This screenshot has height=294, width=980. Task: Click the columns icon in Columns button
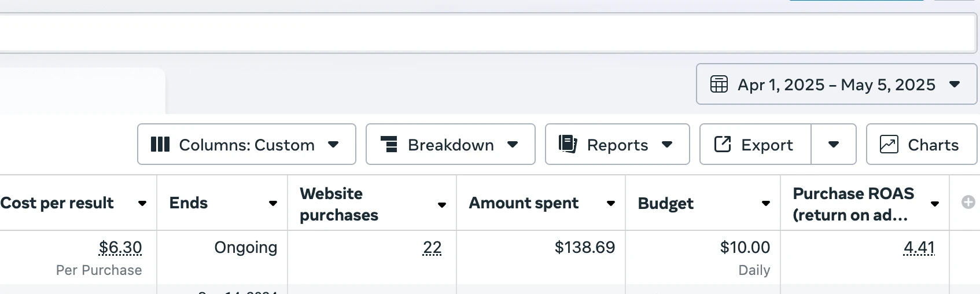click(160, 145)
